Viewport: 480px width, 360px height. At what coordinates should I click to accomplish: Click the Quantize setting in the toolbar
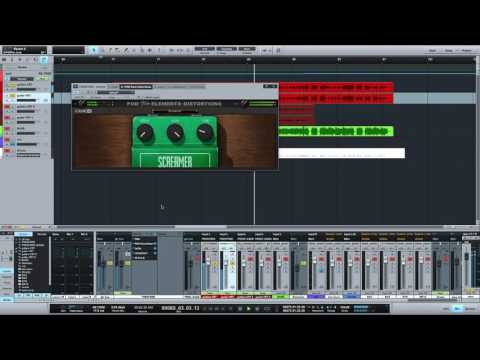click(x=205, y=50)
